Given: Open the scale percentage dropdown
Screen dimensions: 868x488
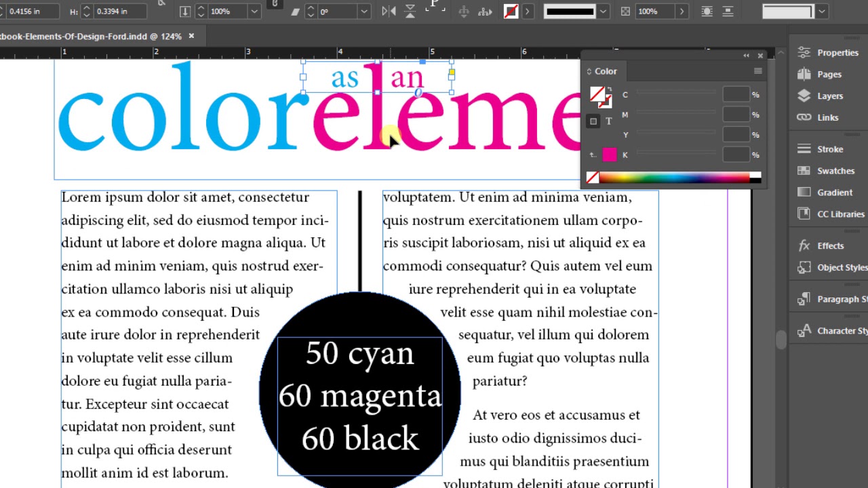Looking at the screenshot, I should (x=254, y=12).
